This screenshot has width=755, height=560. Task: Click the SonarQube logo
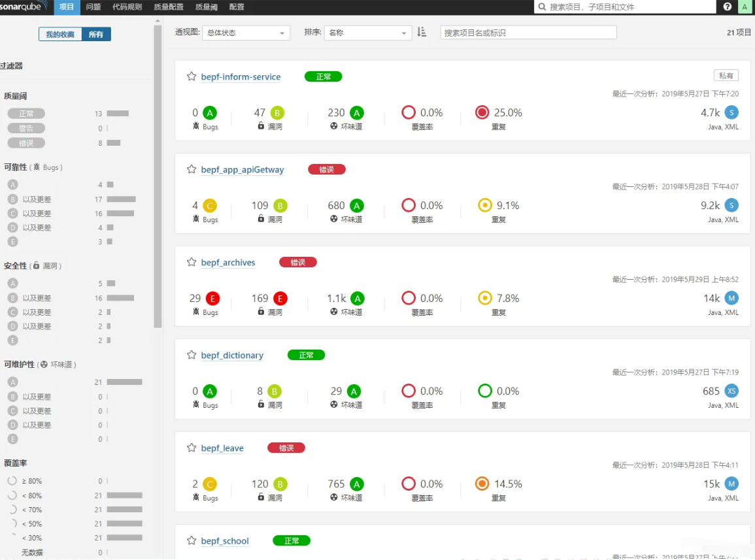[x=24, y=7]
